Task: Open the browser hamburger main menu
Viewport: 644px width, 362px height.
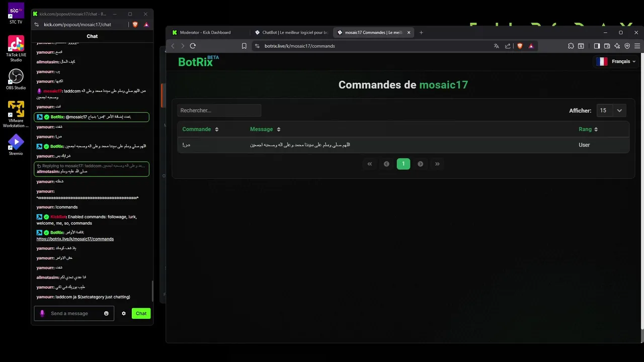Action: [637, 46]
